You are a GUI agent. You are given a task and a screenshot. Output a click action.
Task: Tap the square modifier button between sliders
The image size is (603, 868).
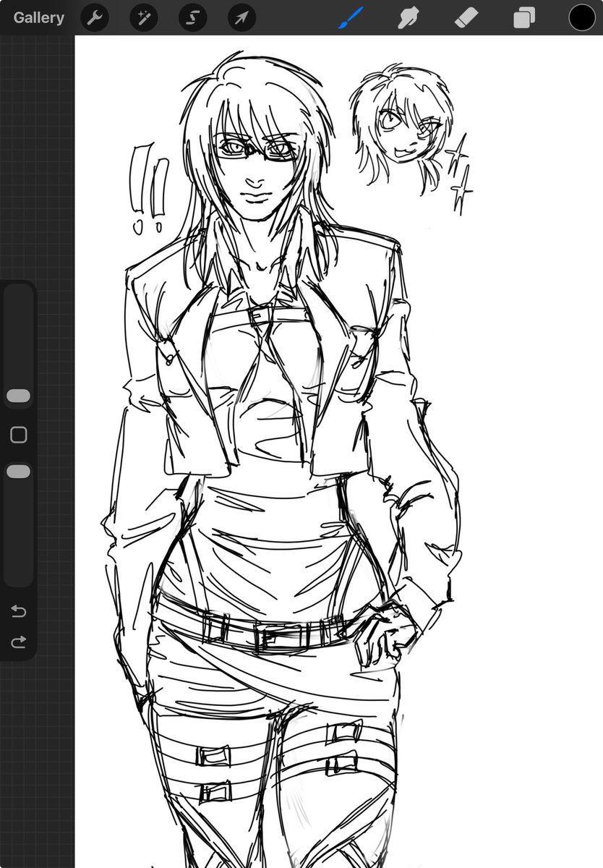pyautogui.click(x=19, y=434)
